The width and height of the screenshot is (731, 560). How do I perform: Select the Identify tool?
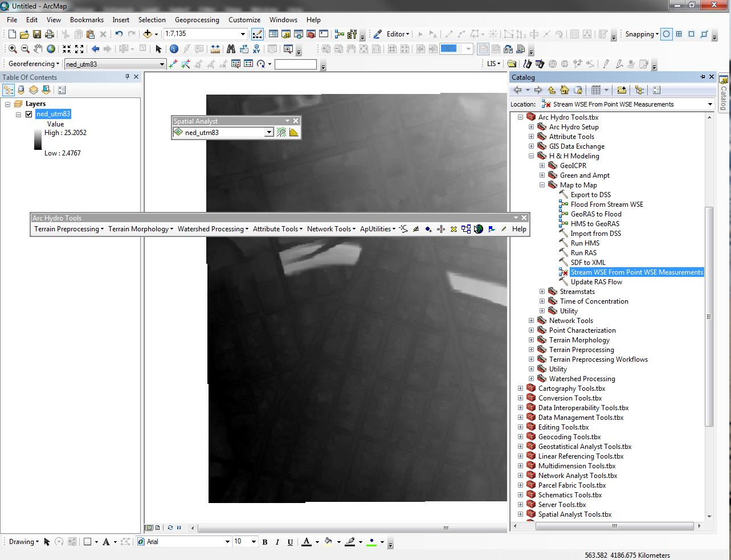(174, 49)
